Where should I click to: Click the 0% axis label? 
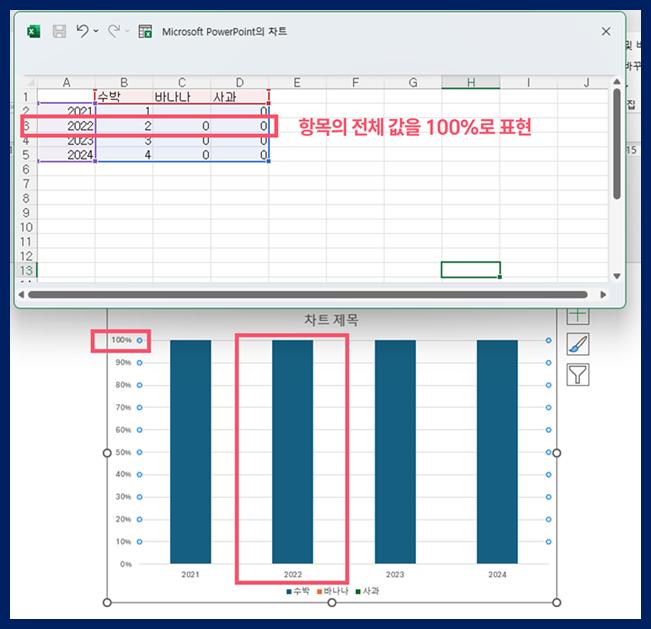126,564
